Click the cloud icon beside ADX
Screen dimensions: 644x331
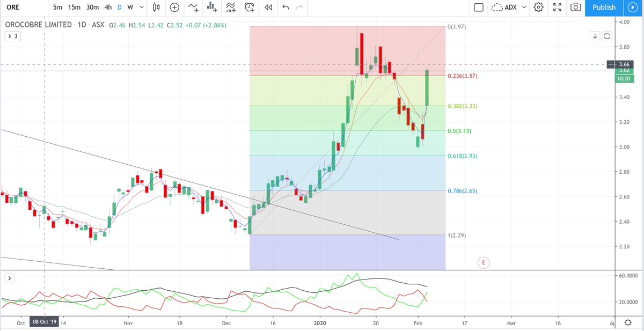(x=497, y=8)
